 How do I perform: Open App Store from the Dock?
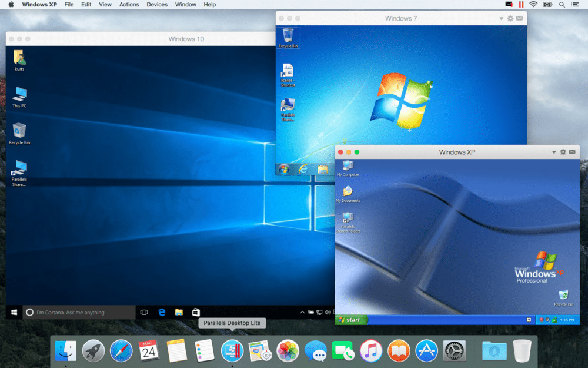coord(426,351)
